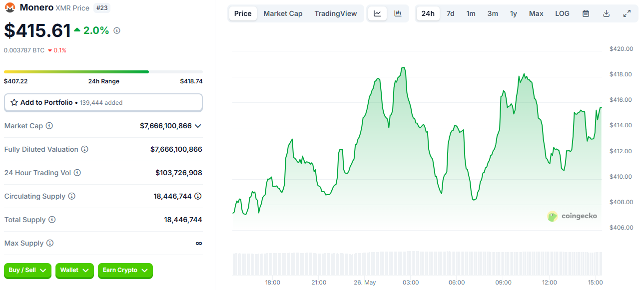Select the Market Cap chart tab
The height and width of the screenshot is (290, 644).
(283, 13)
